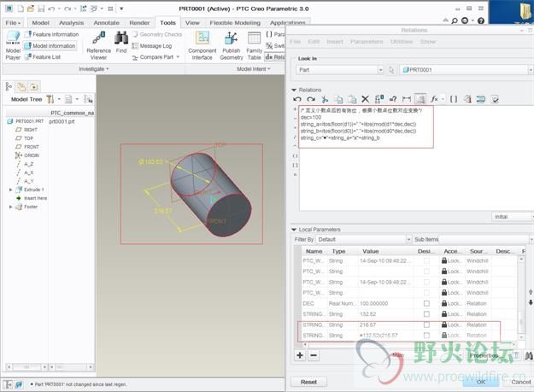534x392 pixels.
Task: Switch to the Render ribbon tab
Action: (x=139, y=23)
